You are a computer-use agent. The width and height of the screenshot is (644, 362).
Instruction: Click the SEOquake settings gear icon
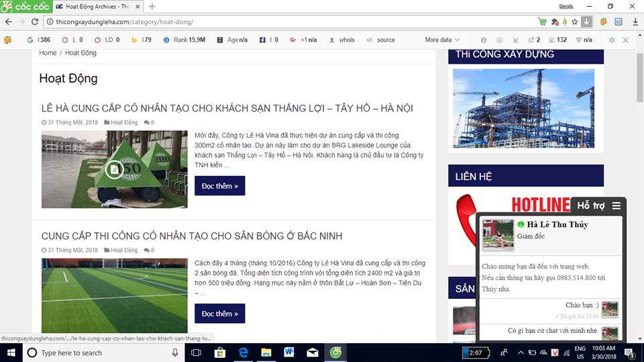[611, 40]
